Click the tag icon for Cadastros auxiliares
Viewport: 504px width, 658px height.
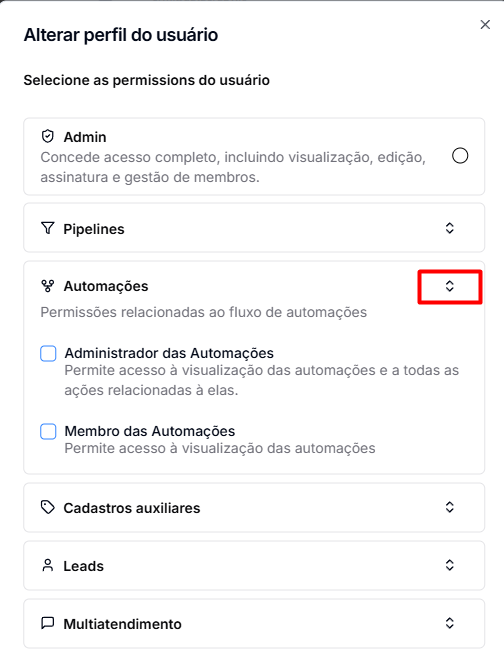[48, 507]
